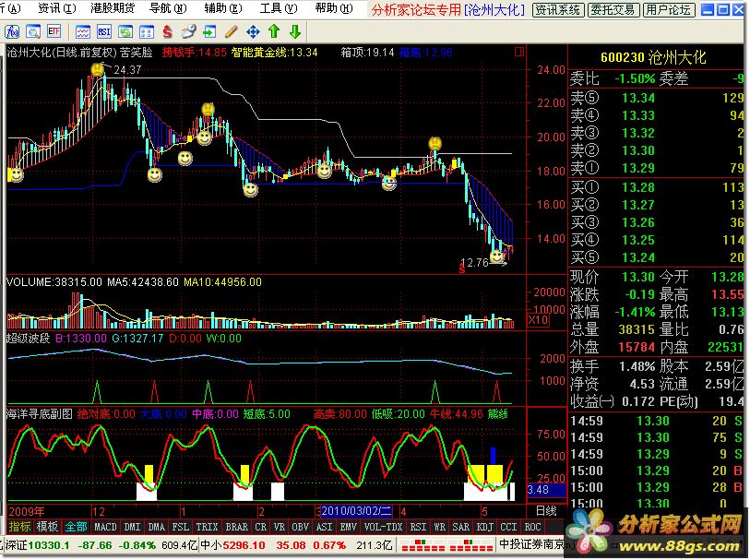Viewport: 750px width, 560px height.
Task: Switch to the CR indicator tab
Action: point(261,527)
